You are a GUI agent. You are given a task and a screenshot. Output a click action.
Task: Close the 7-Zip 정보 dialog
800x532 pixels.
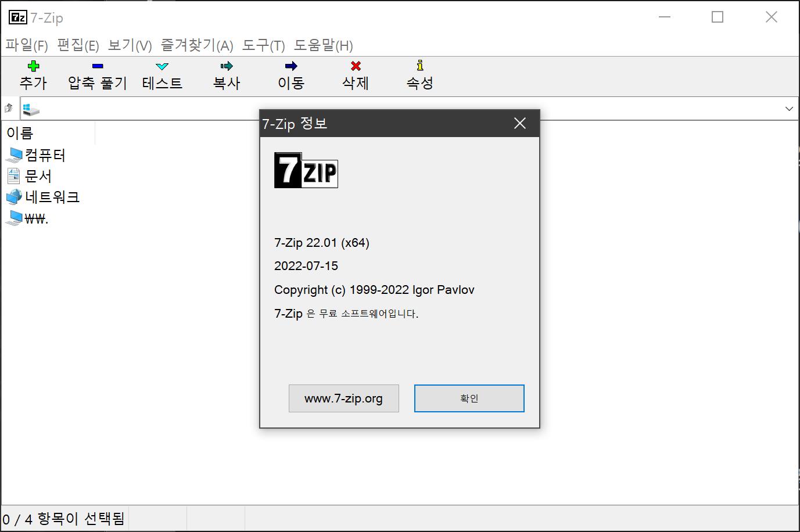[520, 123]
